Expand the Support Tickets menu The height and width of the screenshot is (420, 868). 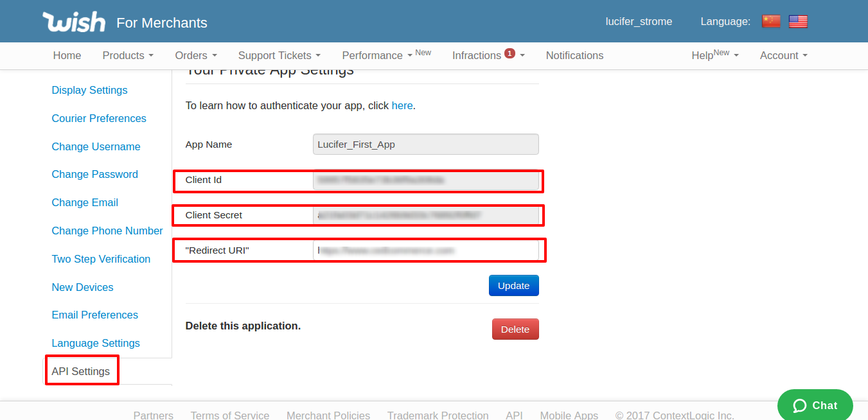point(279,56)
